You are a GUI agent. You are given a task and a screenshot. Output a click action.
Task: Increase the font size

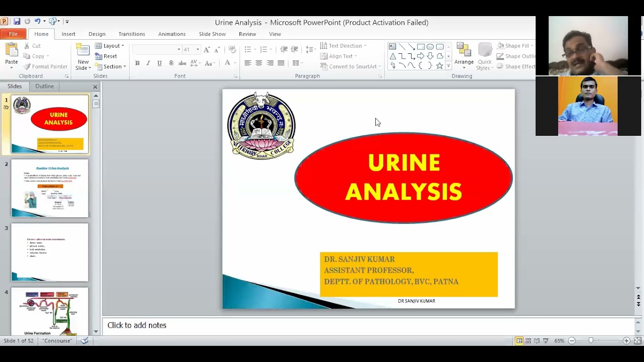click(x=207, y=49)
